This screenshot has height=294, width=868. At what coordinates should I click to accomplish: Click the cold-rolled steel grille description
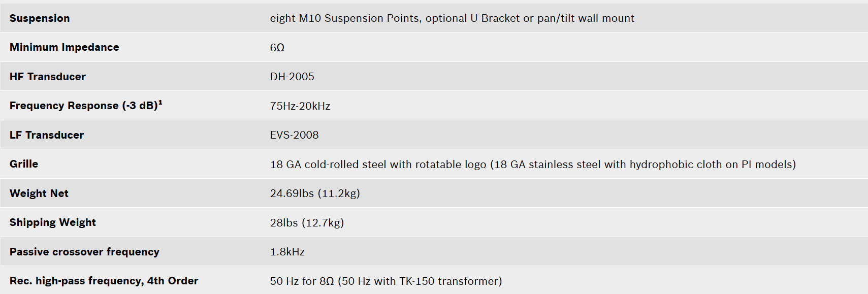click(533, 165)
